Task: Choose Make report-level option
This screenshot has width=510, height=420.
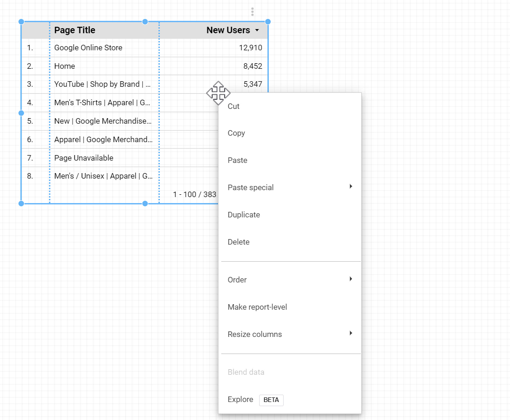Action: [290, 307]
